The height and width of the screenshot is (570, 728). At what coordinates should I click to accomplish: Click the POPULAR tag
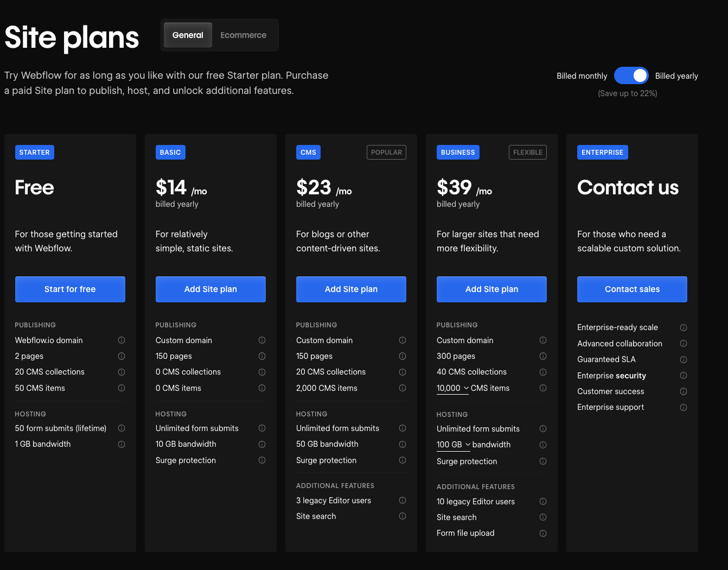[x=386, y=153]
